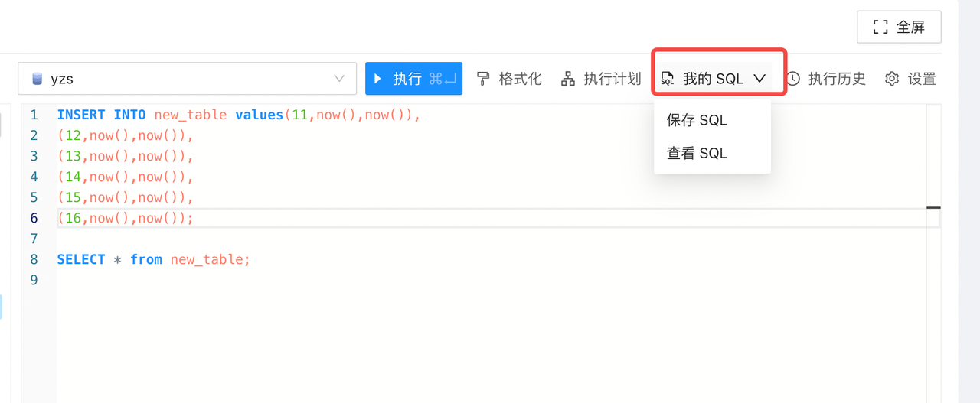The height and width of the screenshot is (403, 980).
Task: Open the 执行历史 execution history
Action: [826, 79]
